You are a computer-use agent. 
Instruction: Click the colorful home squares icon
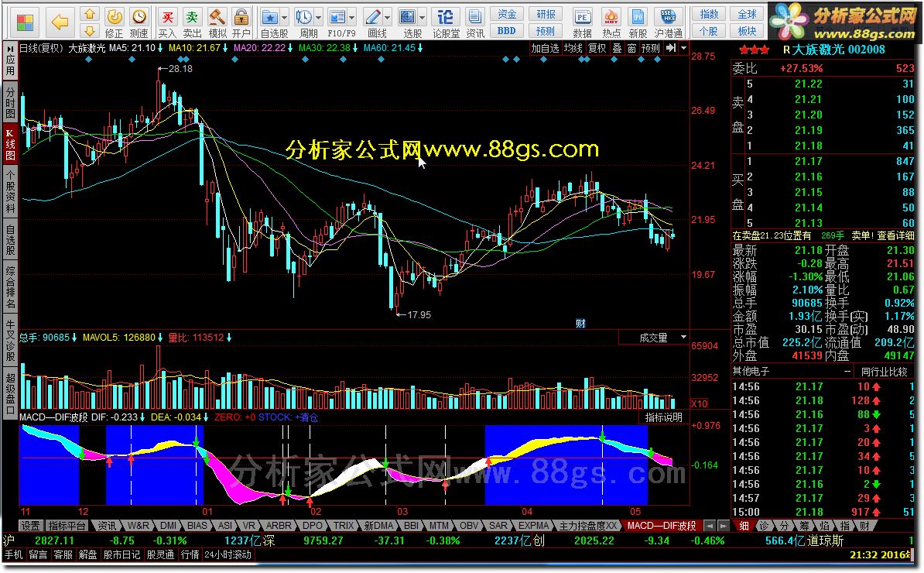click(26, 22)
